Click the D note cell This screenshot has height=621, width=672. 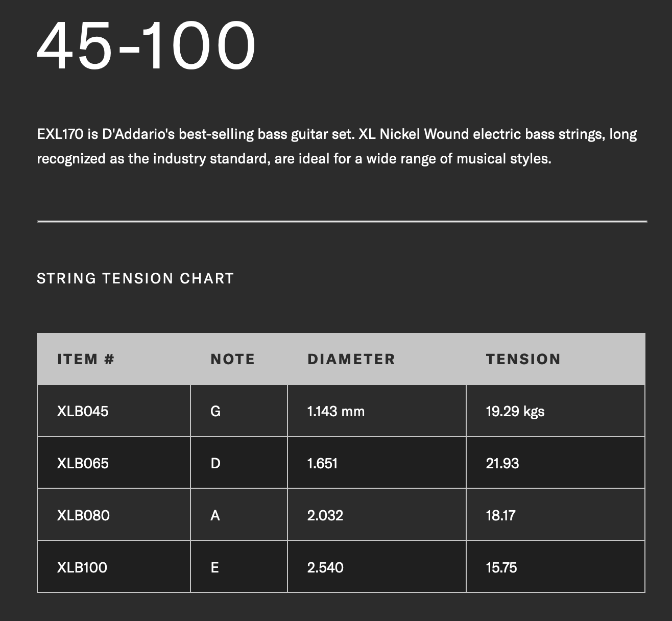(x=239, y=463)
